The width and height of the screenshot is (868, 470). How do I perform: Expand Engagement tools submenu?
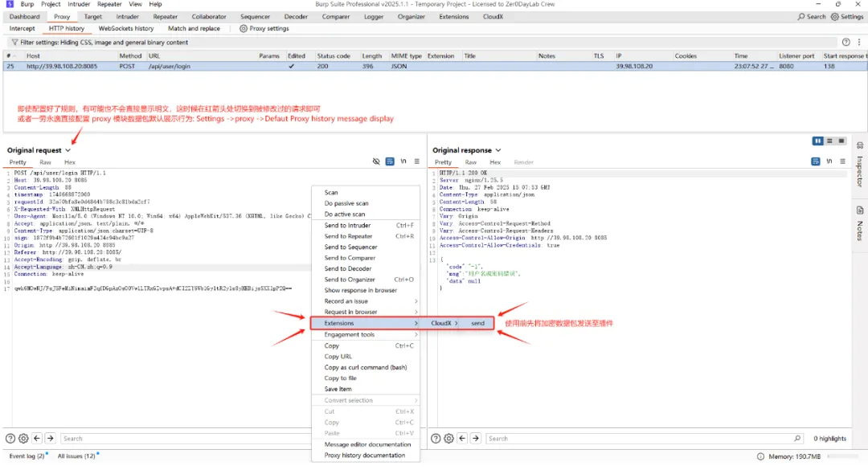pos(365,334)
